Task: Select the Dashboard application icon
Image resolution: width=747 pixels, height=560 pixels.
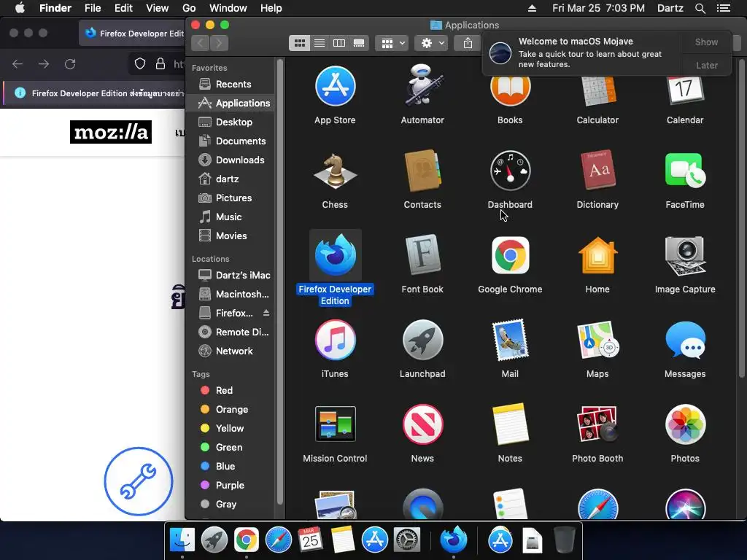Action: coord(510,171)
